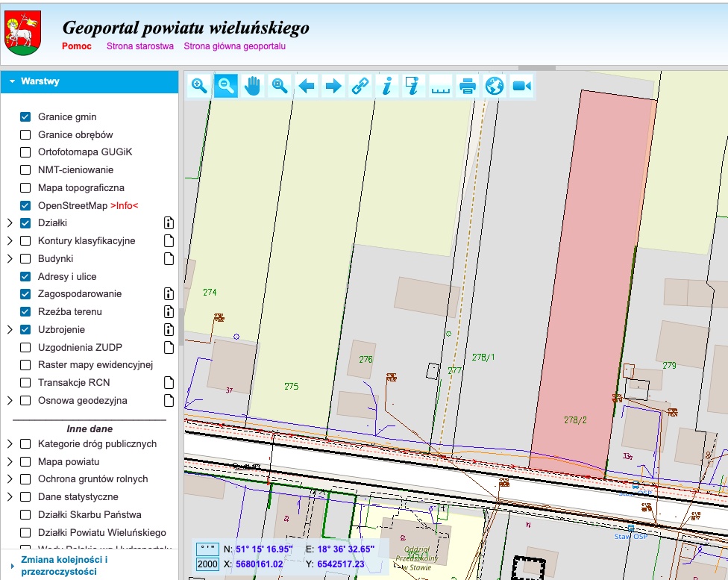
Task: Click the chain link share icon
Action: coord(360,86)
